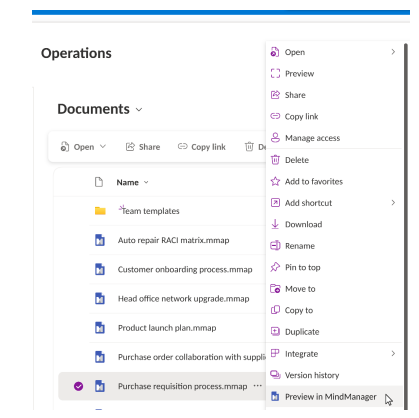
Task: Click the more actions ellipsis on Purchase requisition
Action: click(257, 386)
